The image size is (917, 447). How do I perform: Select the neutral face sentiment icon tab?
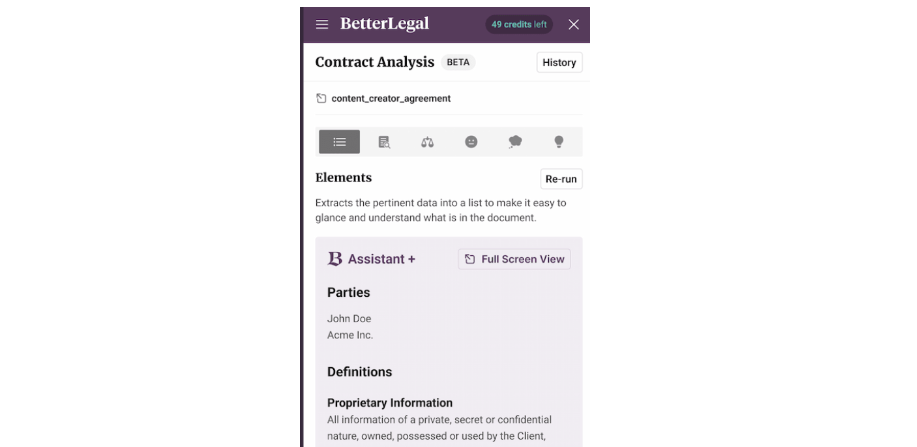[x=471, y=142]
